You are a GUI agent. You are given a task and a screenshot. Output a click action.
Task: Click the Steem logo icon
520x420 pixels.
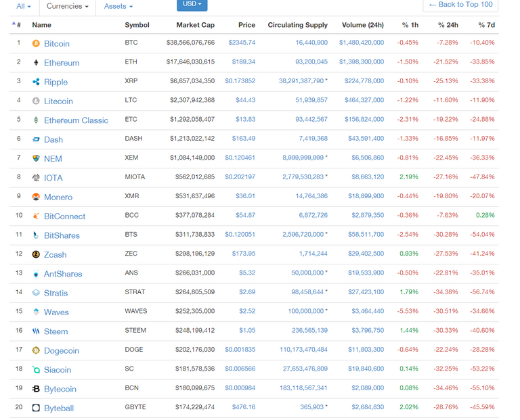(x=36, y=331)
